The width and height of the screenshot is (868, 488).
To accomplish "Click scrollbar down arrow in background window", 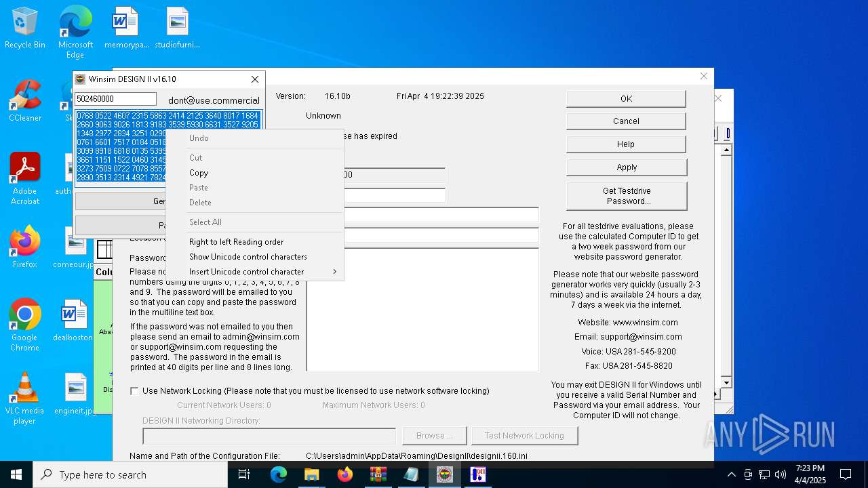I will coord(726,383).
